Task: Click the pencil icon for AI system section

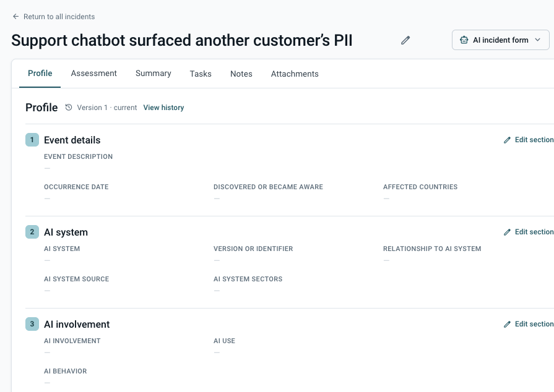Action: pyautogui.click(x=507, y=232)
